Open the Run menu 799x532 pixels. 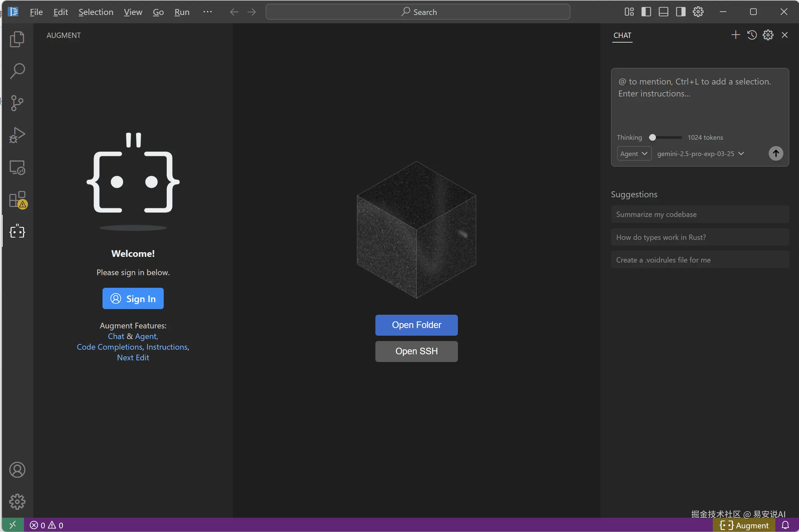tap(182, 12)
